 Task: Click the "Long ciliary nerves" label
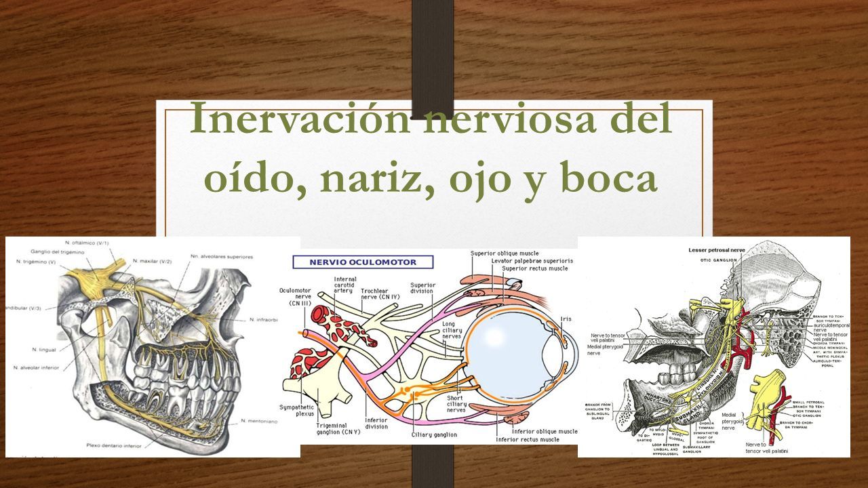coord(452,331)
